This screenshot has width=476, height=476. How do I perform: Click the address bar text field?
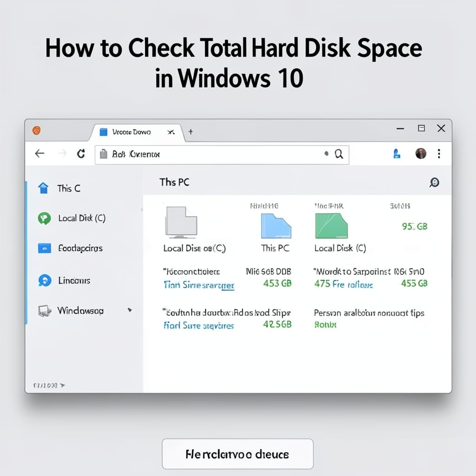pos(222,155)
